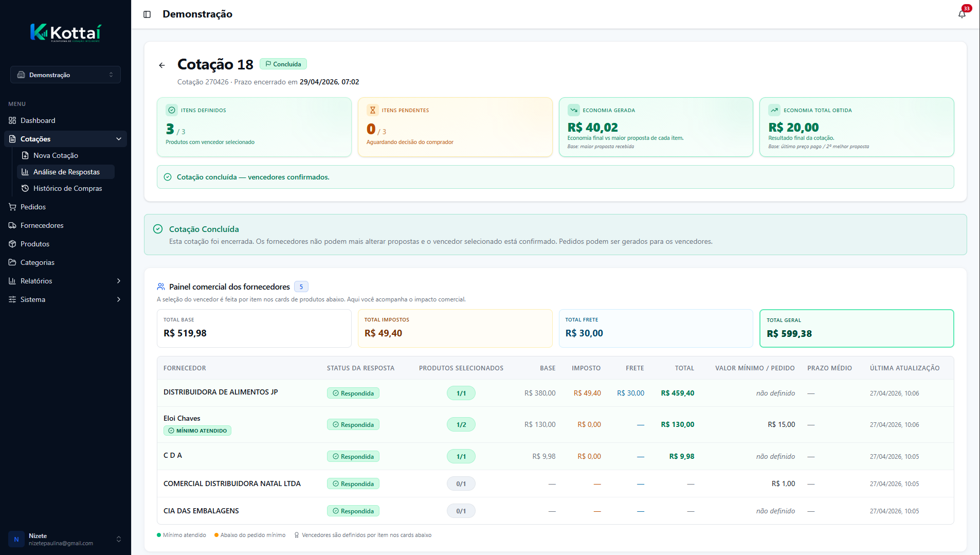Screen dimensions: 980x555
Task: Click the Nova Cotação file icon
Action: (25, 155)
